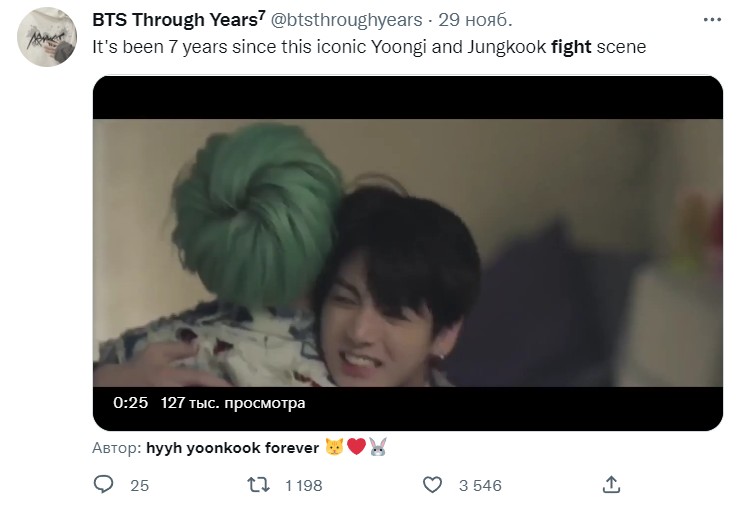
Task: Click the reply speech bubble icon
Action: point(103,484)
